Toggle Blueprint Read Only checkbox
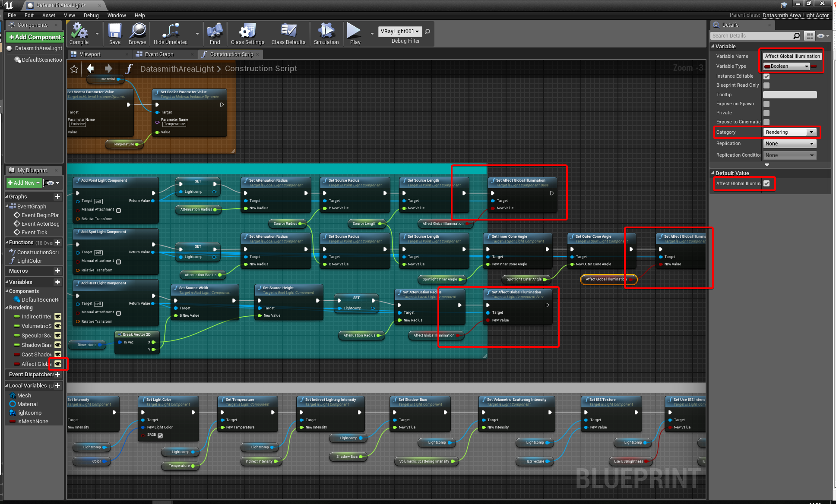Viewport: 836px width, 504px height. pyautogui.click(x=766, y=85)
